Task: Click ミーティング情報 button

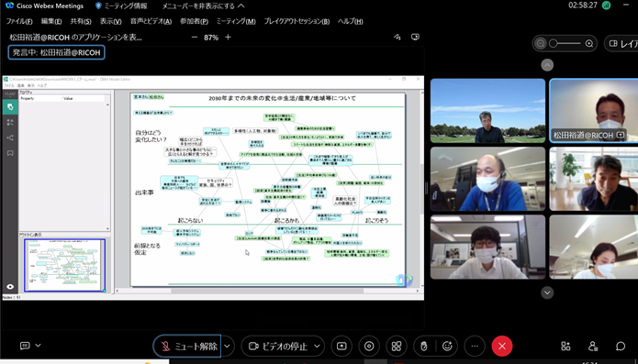Action: tap(121, 6)
